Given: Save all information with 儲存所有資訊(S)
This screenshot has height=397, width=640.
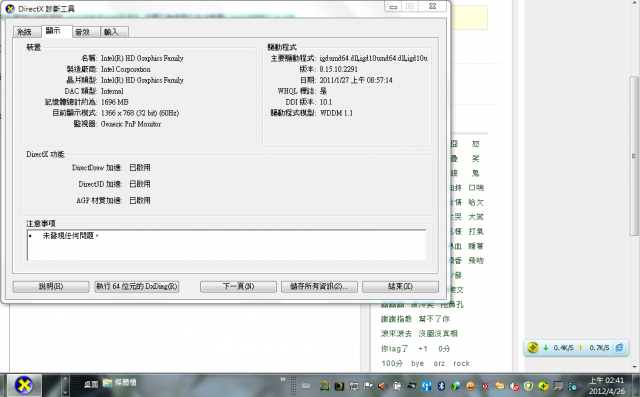Looking at the screenshot, I should tap(319, 286).
